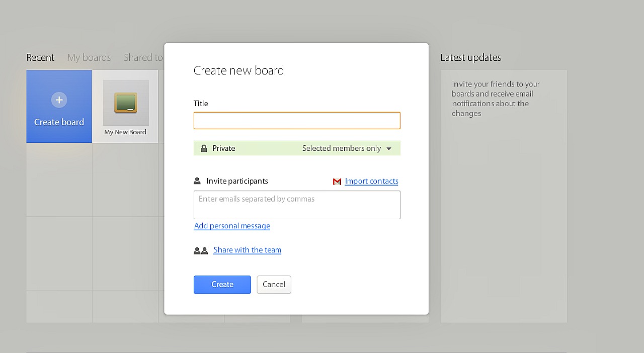644x353 pixels.
Task: Click the Title input field
Action: point(297,120)
